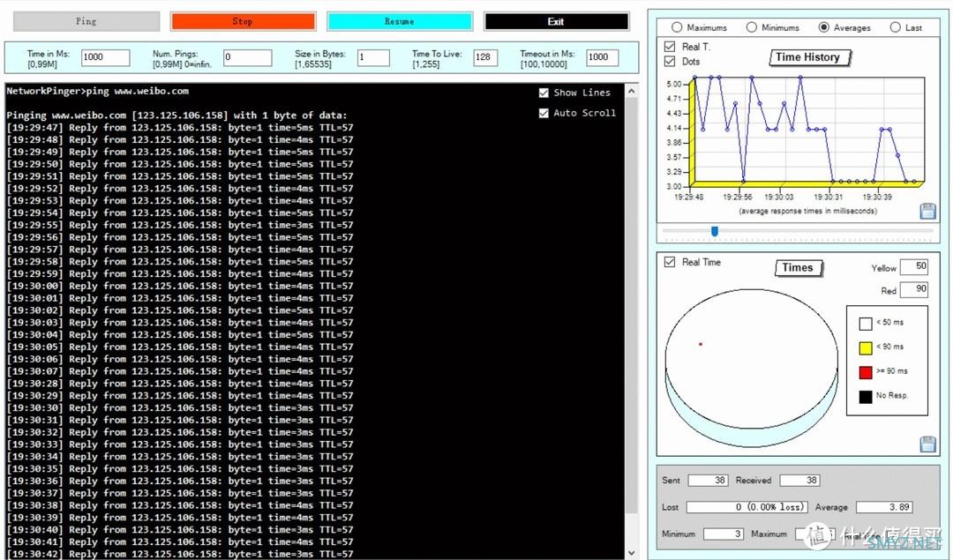This screenshot has height=560, width=953.
Task: Click the white under 50 ms swatch
Action: (866, 323)
